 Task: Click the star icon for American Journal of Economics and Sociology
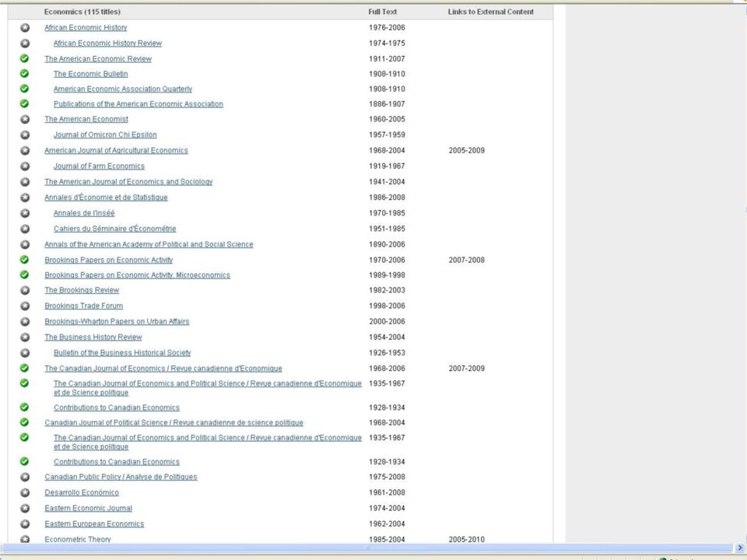25,182
